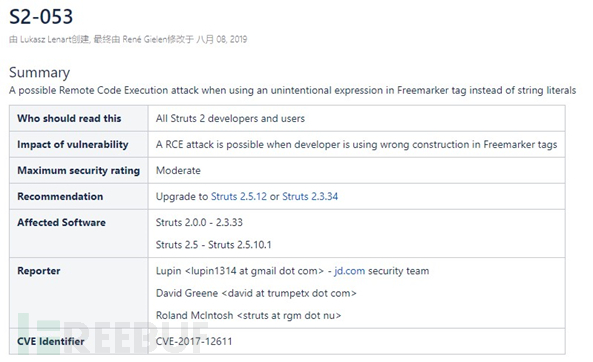Image resolution: width=593 pixels, height=362 pixels.
Task: Select the 'Recommendation' row label
Action: click(60, 197)
